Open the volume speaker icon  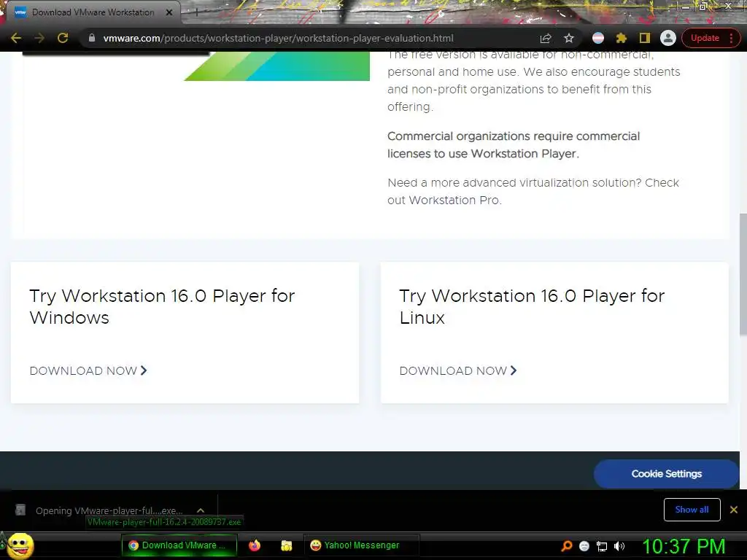[x=619, y=546]
